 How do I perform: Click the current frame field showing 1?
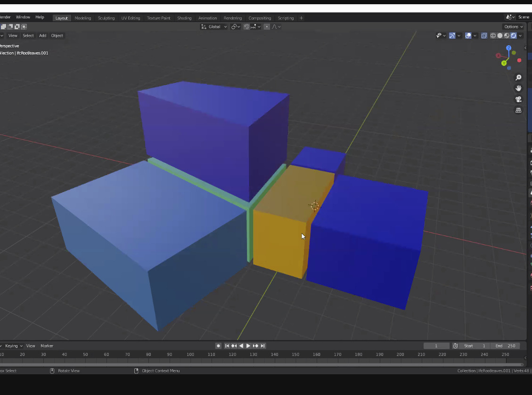coord(436,346)
